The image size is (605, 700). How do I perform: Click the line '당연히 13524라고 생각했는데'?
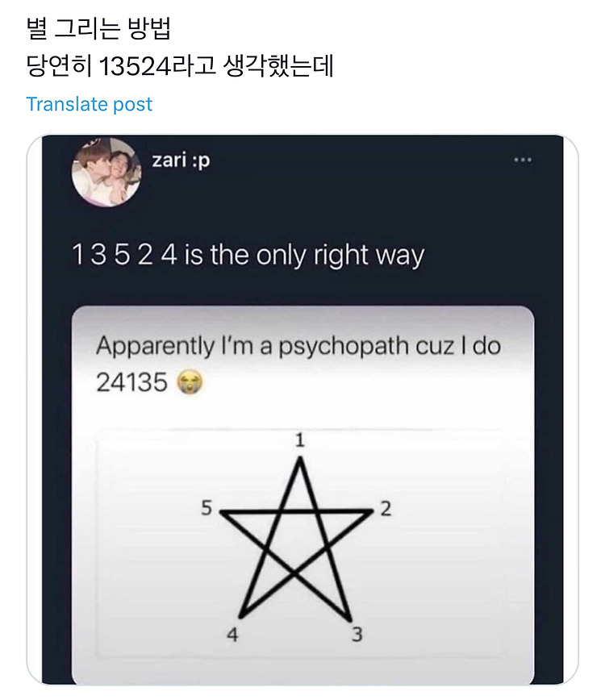click(x=180, y=66)
